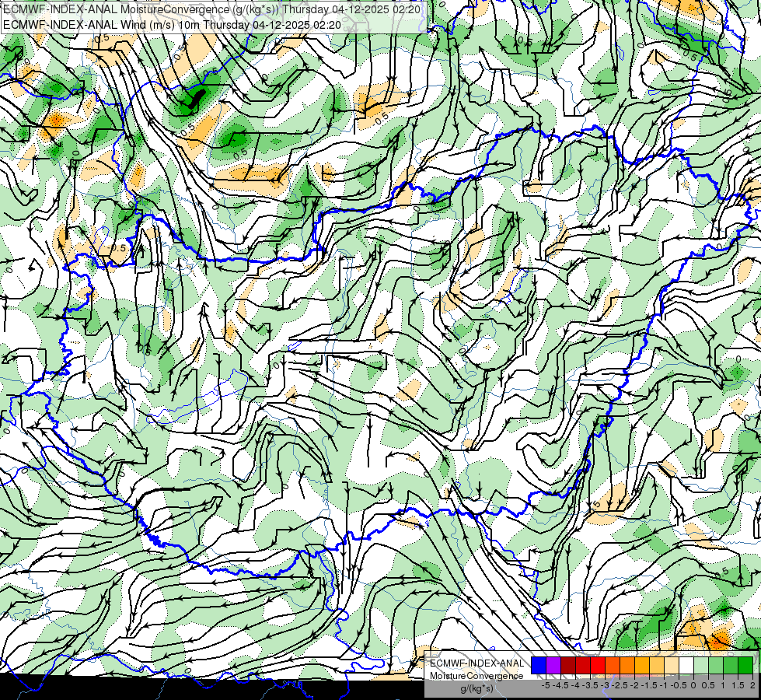Image resolution: width=761 pixels, height=700 pixels.
Task: Choose the palest green swatch (0 to 0.5)
Action: pyautogui.click(x=701, y=666)
